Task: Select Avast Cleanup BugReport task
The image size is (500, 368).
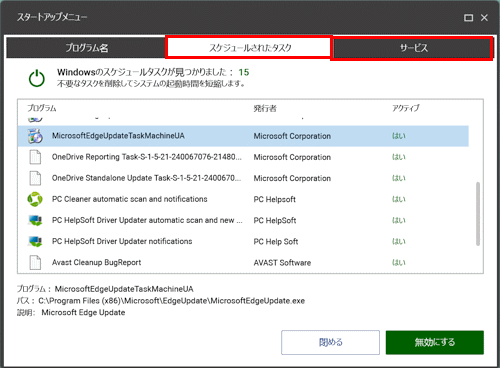Action: [x=96, y=262]
